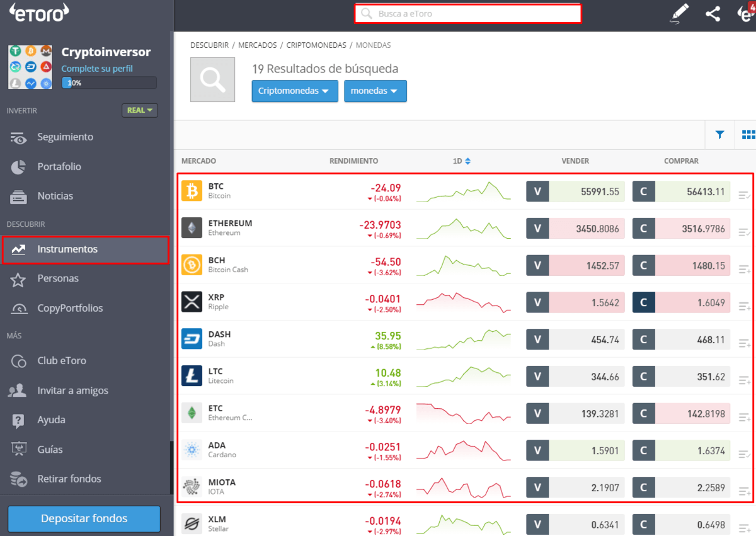Toggle XRP watchlist checkmark icon
Viewport: 756px width, 536px height.
coord(744,306)
